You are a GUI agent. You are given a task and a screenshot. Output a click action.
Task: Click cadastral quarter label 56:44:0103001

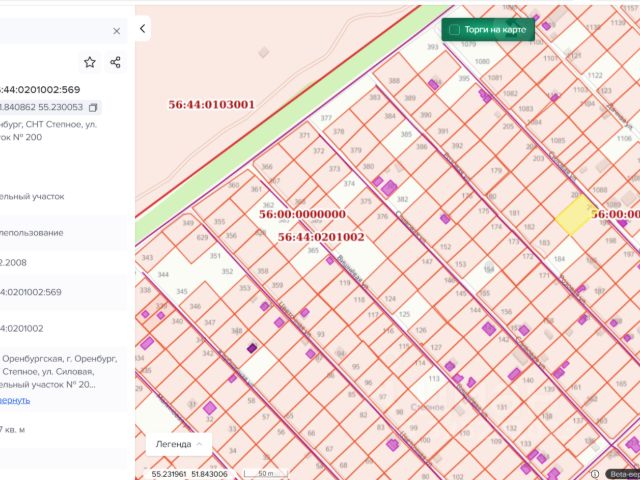[x=211, y=104]
